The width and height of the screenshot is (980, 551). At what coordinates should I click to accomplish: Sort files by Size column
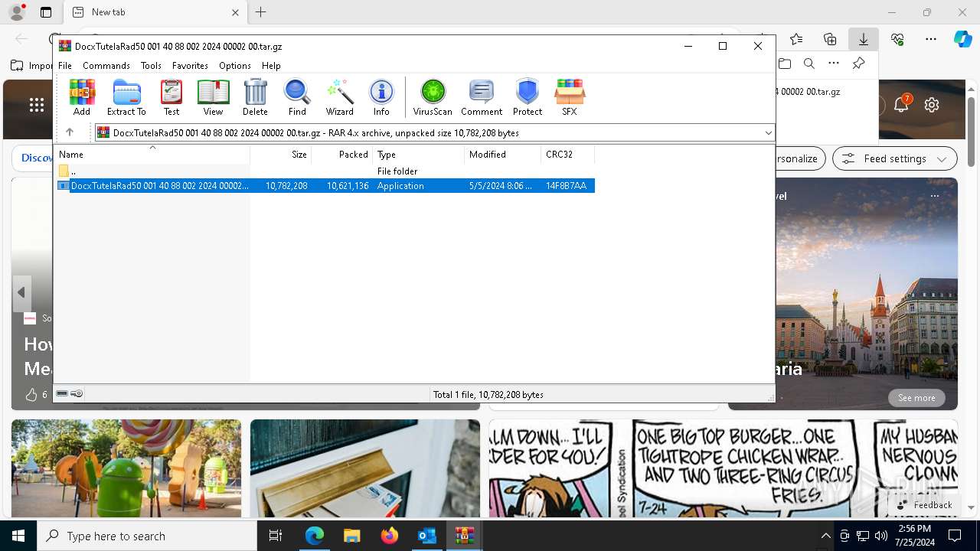(x=281, y=154)
